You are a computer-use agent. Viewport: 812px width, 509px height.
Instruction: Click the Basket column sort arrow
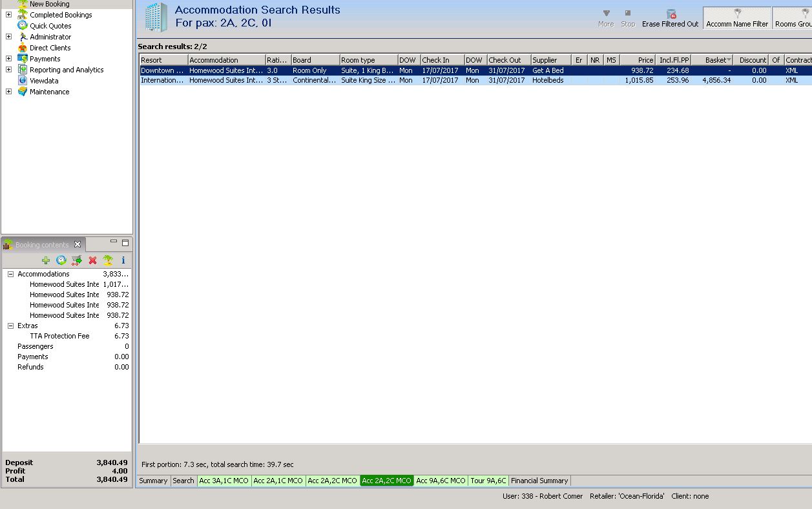(x=729, y=60)
